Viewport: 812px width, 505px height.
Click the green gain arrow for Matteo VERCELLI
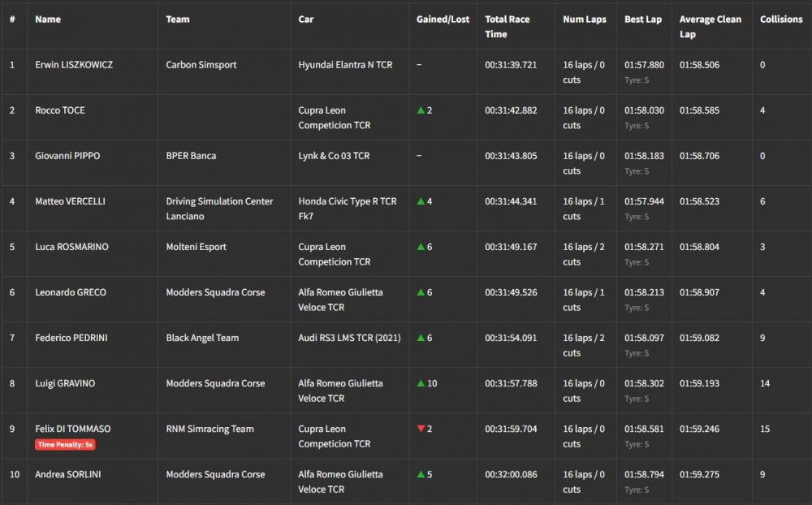(421, 201)
